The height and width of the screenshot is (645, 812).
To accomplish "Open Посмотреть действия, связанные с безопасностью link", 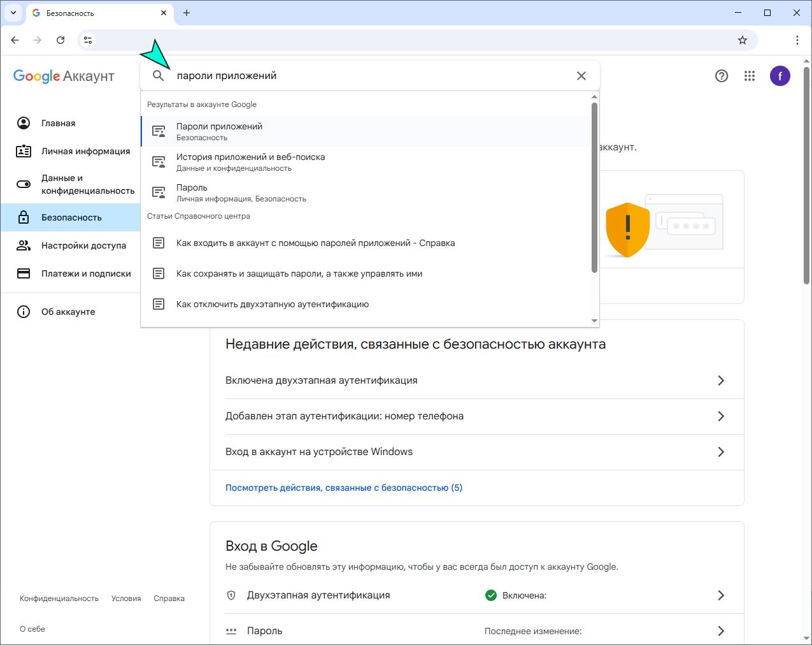I will tap(344, 488).
